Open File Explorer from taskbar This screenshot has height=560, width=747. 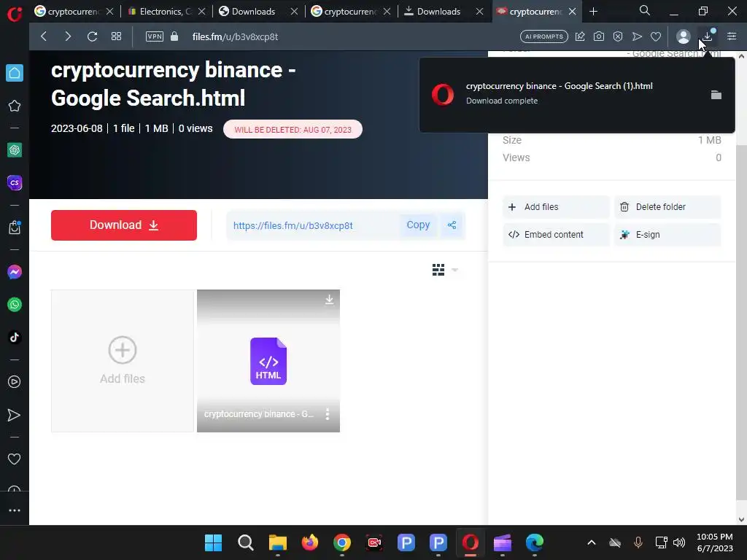tap(277, 542)
